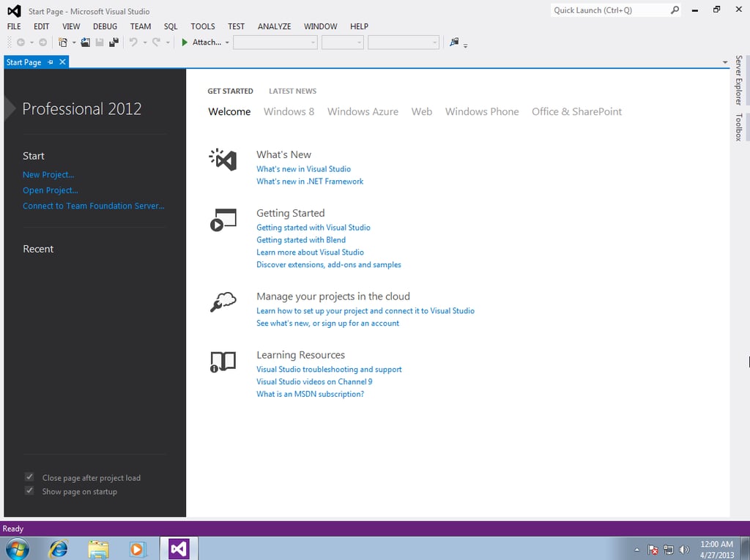Expand the New Project dropdown arrow
Viewport: 750px width, 560px height.
74,42
